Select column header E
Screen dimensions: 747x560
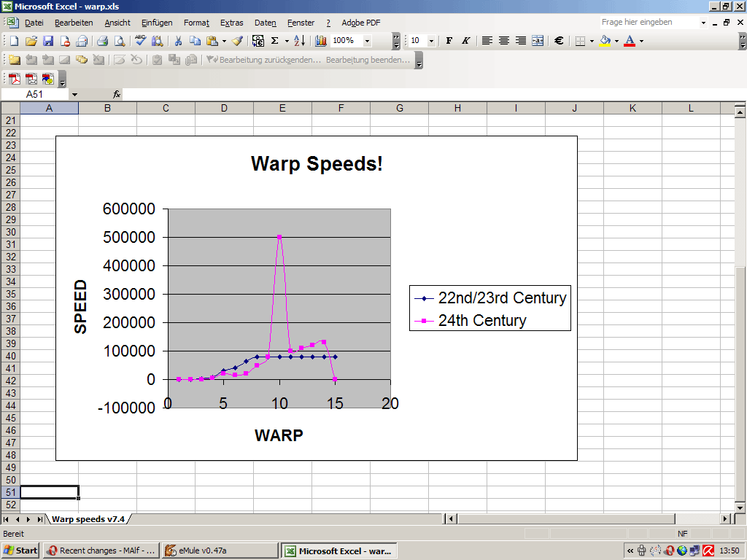(282, 108)
